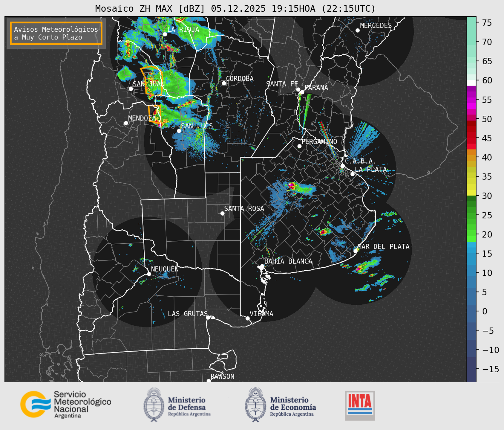Click the MERCEDES city marker dot
Screen dimensions: 504x430
click(358, 31)
